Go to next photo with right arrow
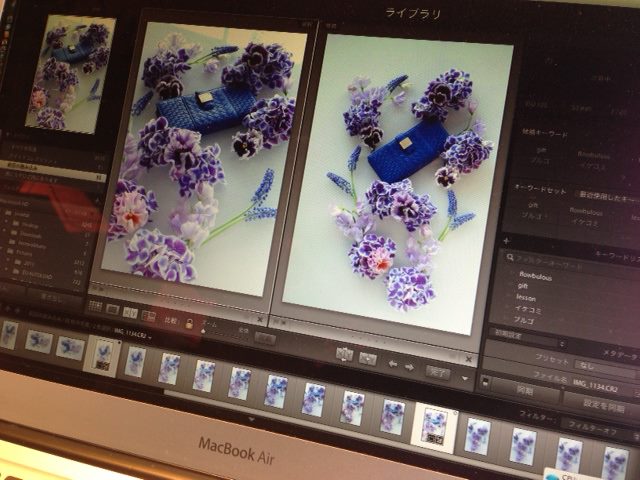The width and height of the screenshot is (640, 480). click(409, 367)
